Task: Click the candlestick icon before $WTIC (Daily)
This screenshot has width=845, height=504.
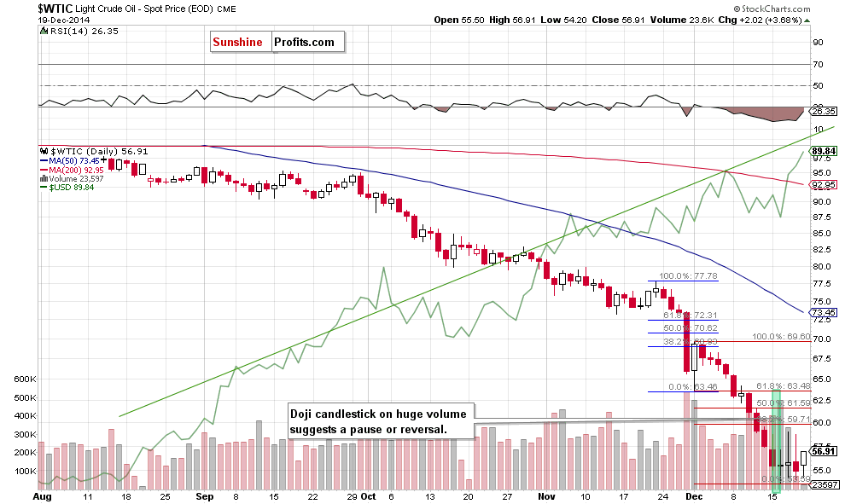Action: click(x=44, y=151)
